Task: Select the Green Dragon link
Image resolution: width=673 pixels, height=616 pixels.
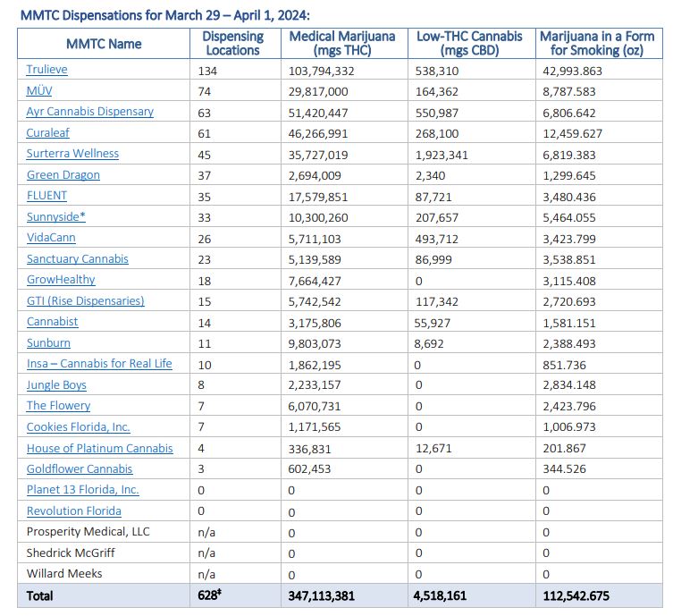Action: [x=63, y=175]
